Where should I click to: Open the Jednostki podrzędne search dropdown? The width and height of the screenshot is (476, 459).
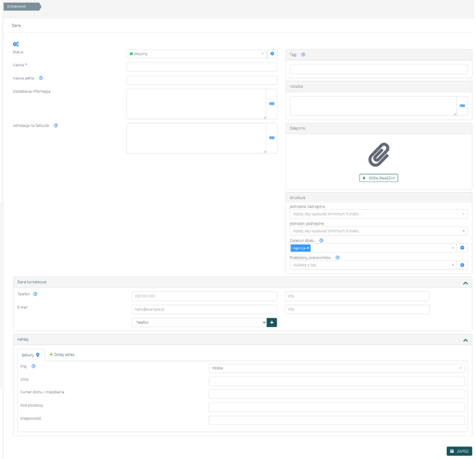379,231
